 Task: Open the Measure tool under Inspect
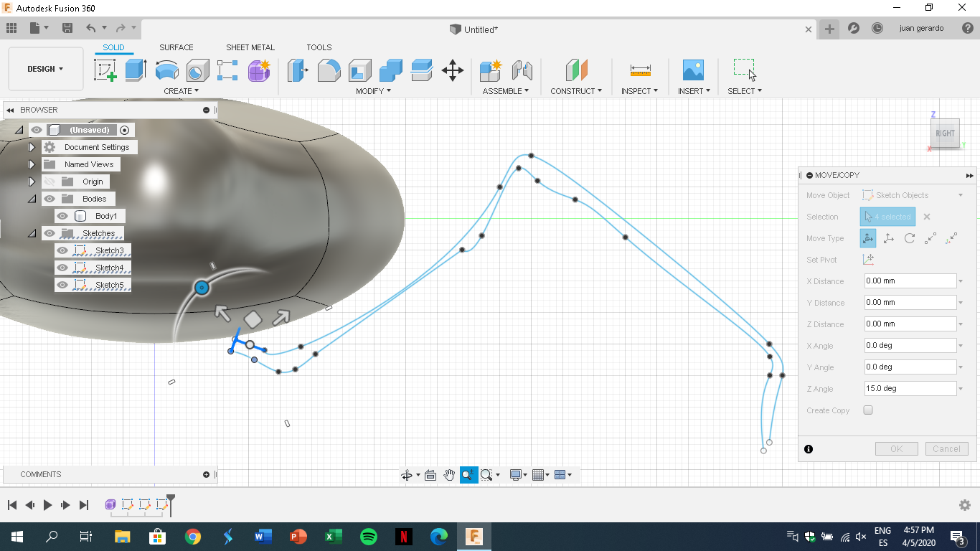pyautogui.click(x=639, y=70)
